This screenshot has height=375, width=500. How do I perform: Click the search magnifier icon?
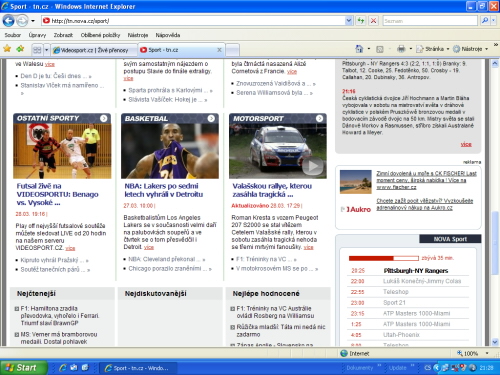(485, 21)
